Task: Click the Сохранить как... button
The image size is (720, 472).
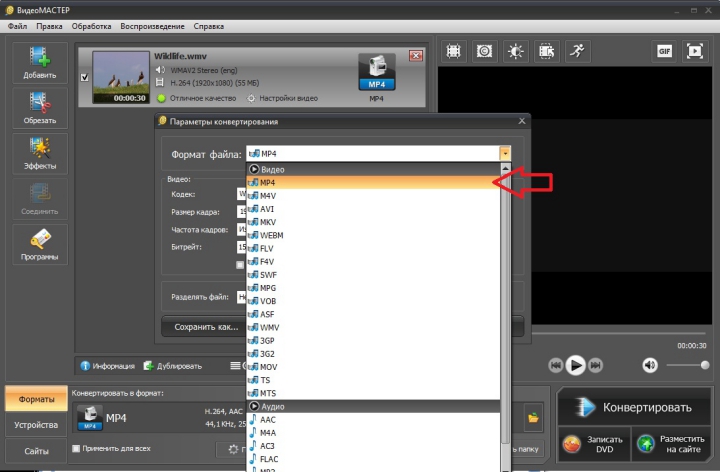Action: click(205, 327)
